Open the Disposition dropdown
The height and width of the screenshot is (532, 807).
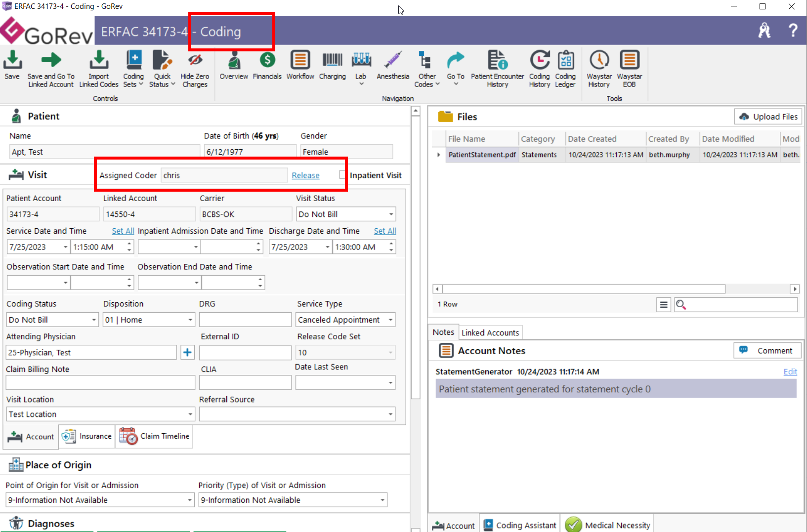[x=190, y=320]
